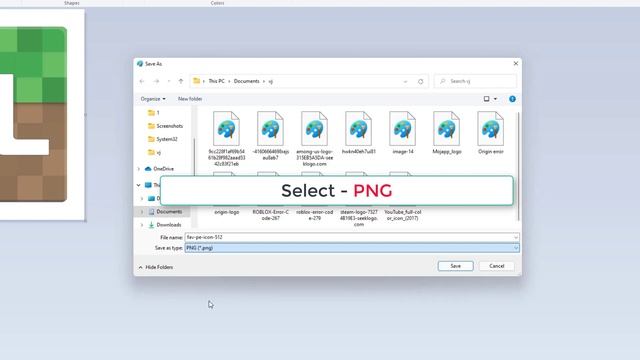
Task: Select the among-us-logo file
Action: 315,139
